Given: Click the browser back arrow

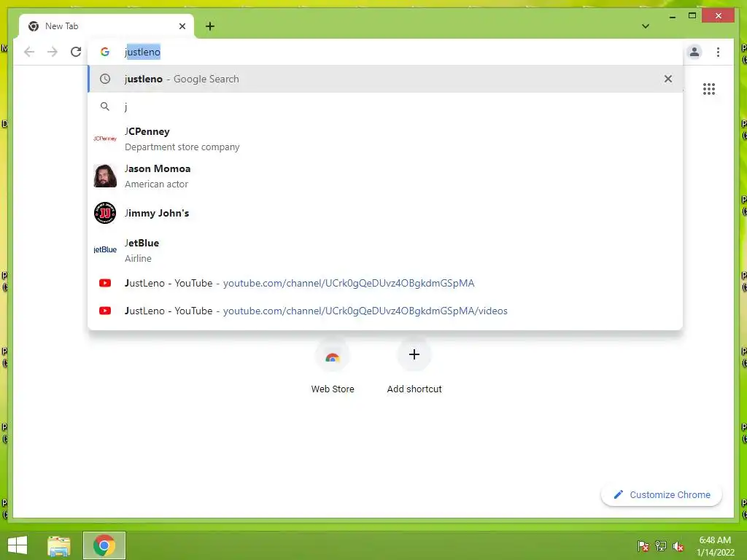Looking at the screenshot, I should click(x=29, y=52).
